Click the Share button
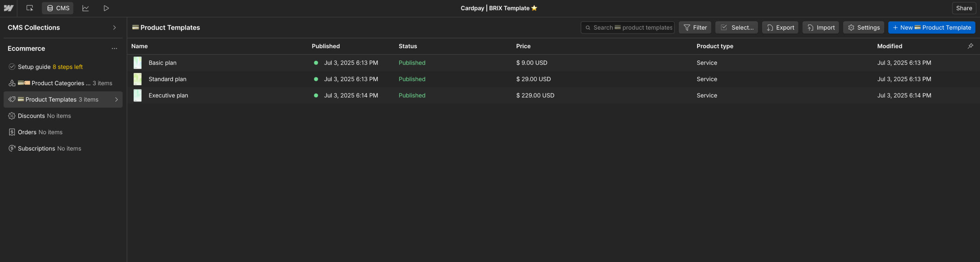 [x=964, y=8]
